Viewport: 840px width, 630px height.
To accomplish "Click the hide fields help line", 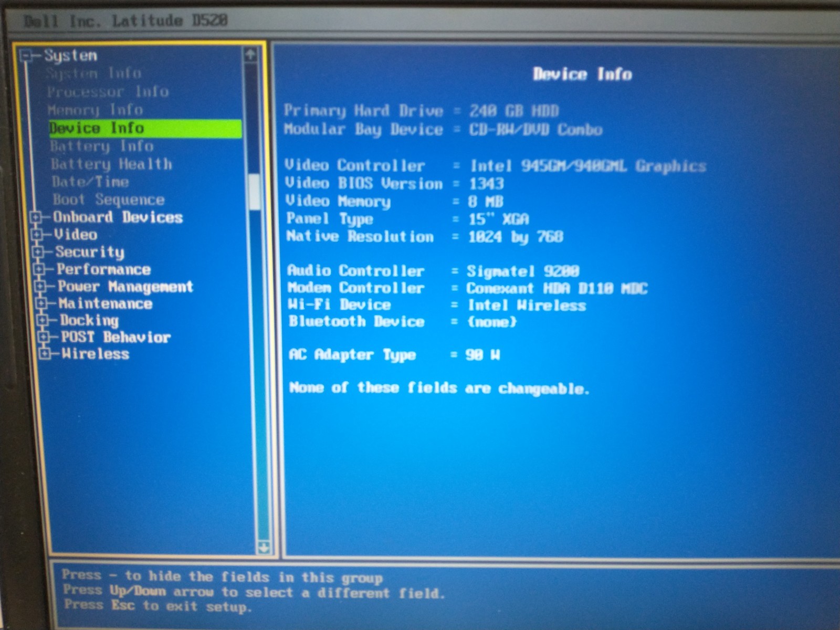I will [x=222, y=577].
